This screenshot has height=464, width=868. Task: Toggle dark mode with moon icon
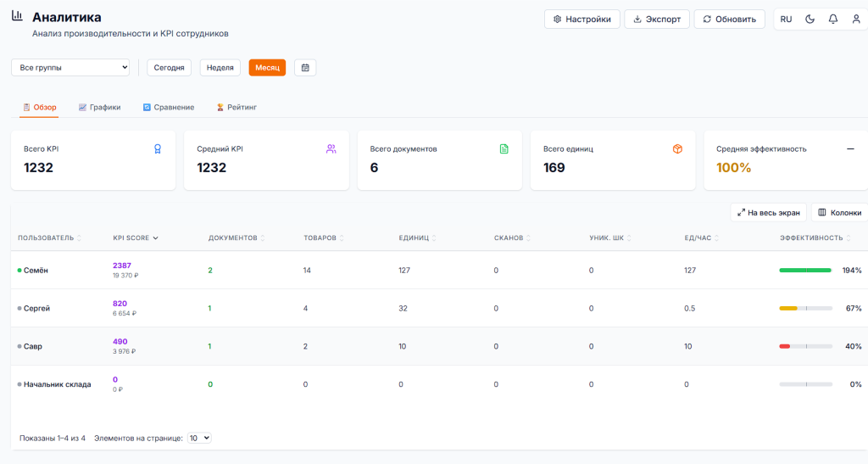point(810,20)
